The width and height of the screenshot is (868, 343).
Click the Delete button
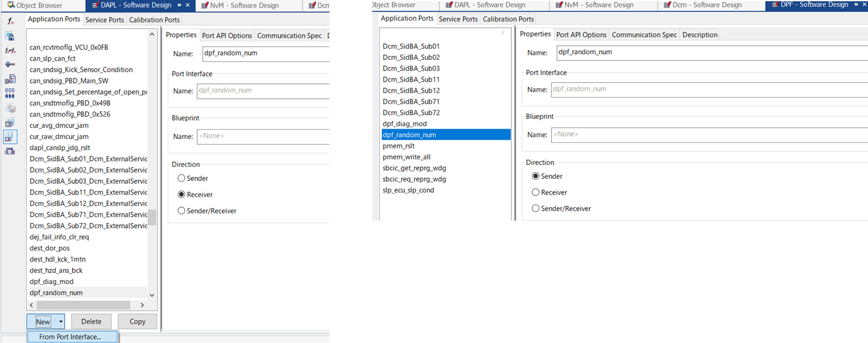click(91, 321)
